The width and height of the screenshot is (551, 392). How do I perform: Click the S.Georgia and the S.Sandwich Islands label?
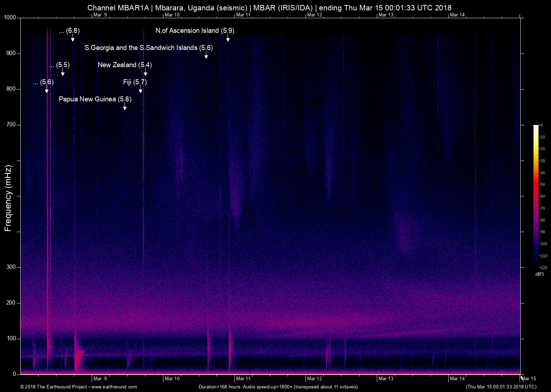point(148,48)
